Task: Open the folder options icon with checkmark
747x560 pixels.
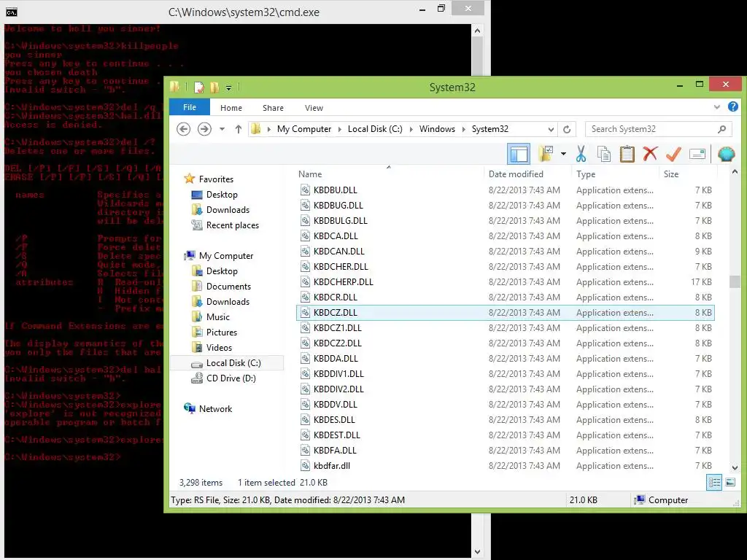Action: (x=546, y=154)
